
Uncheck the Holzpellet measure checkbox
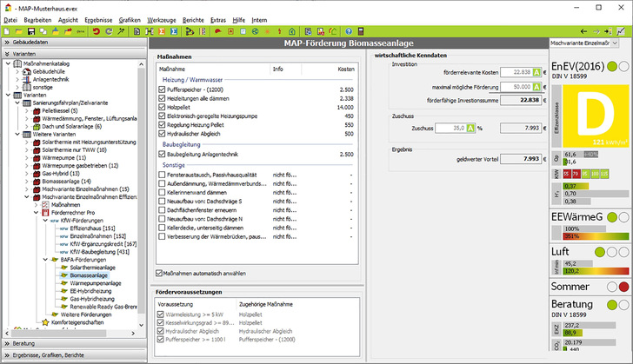(163, 107)
